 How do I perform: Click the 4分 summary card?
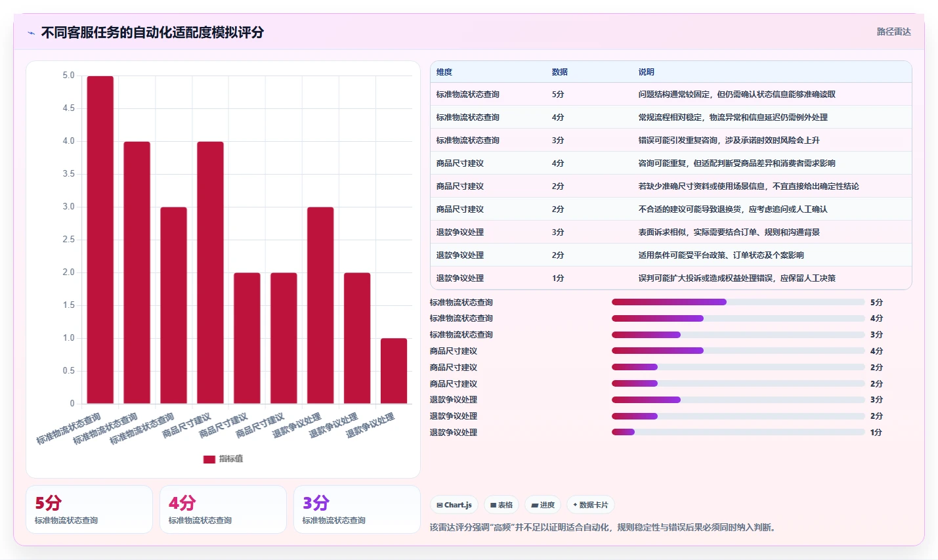223,509
